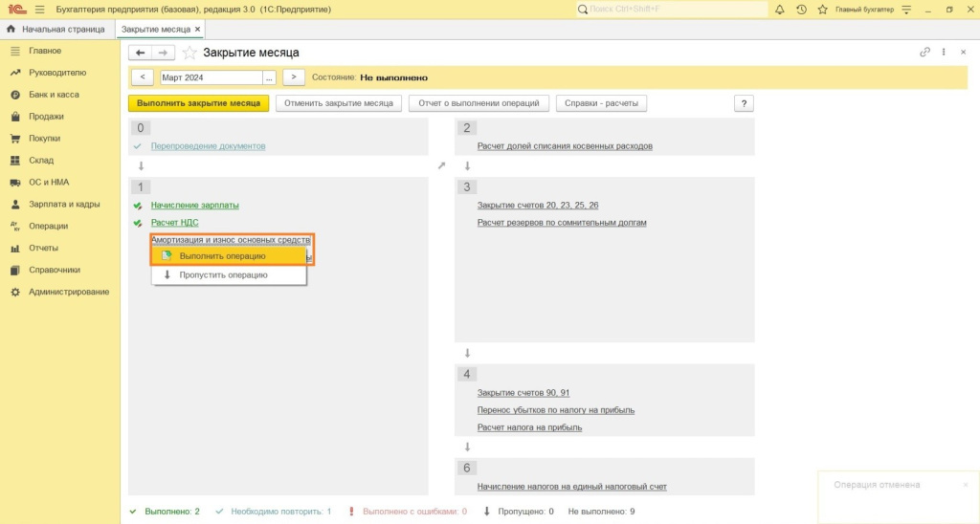Switch to the previous month
980x524 pixels.
click(x=142, y=77)
